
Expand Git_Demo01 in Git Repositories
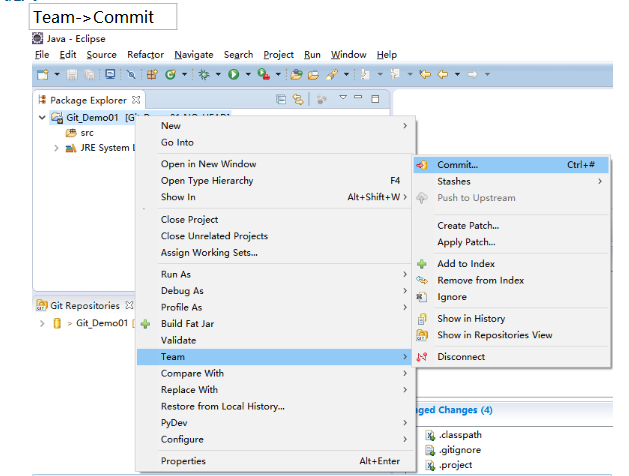(x=42, y=323)
